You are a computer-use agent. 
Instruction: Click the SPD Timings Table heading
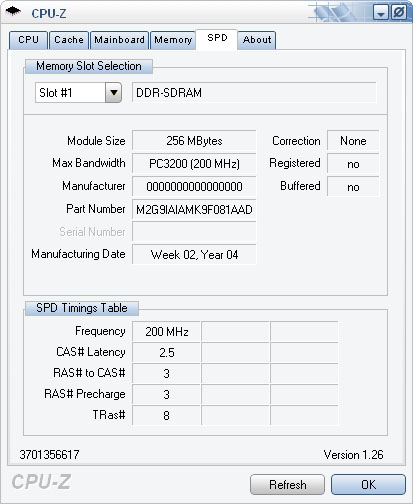[82, 308]
